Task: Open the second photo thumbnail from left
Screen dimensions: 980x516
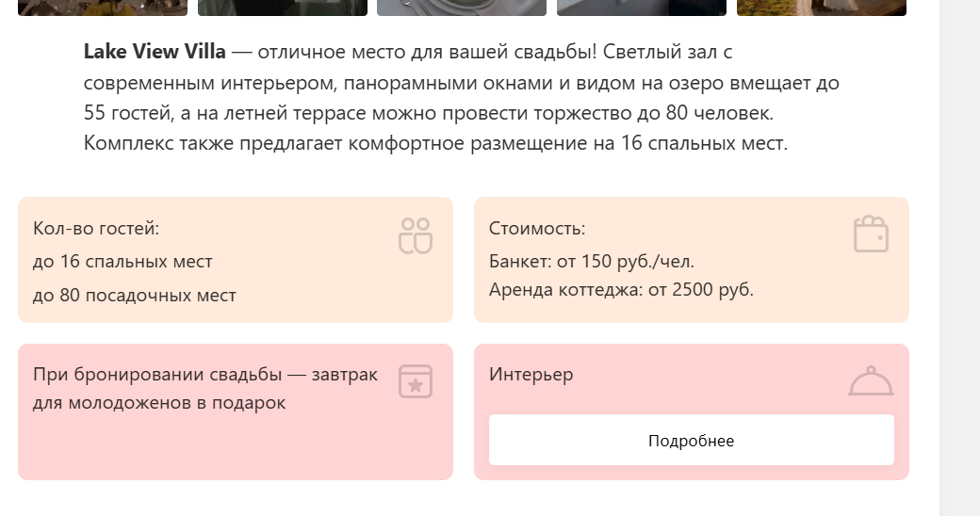Action: tap(283, 8)
